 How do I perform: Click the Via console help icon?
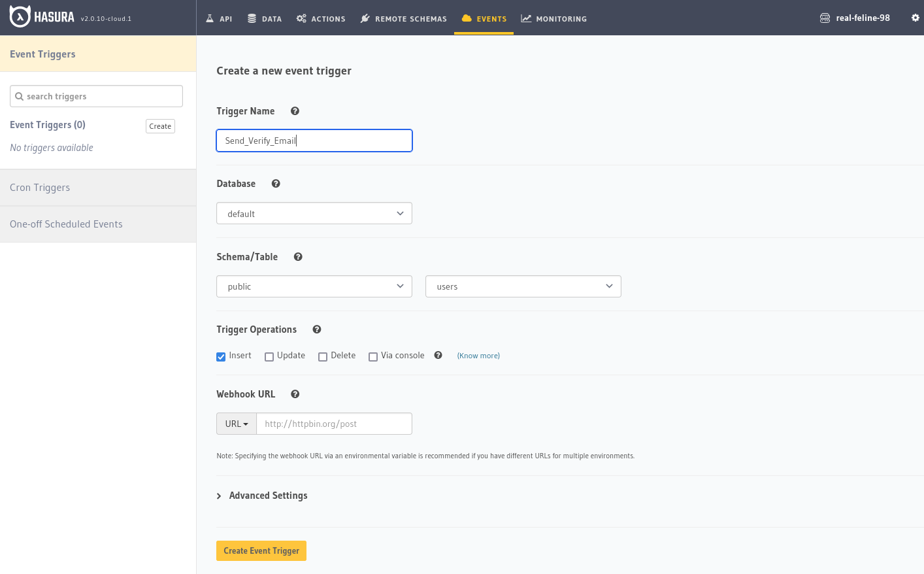438,356
